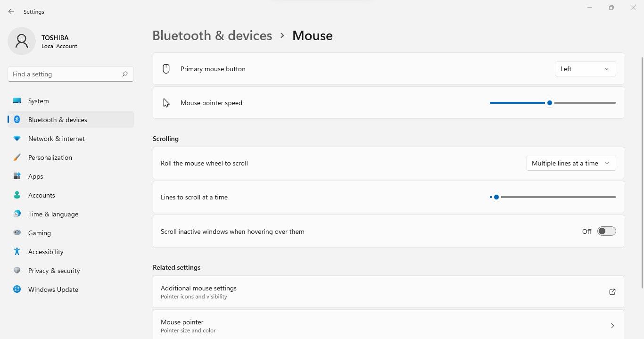Select the Personalization paintbrush icon

point(17,157)
